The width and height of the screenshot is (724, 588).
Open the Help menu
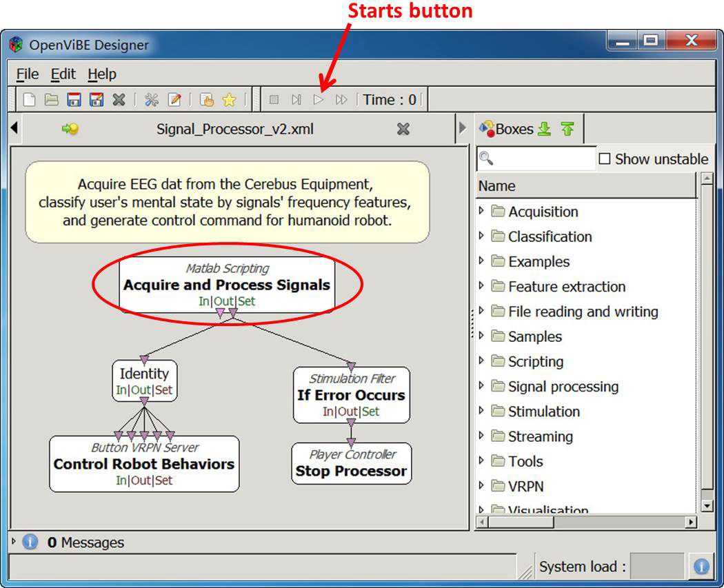(x=102, y=74)
